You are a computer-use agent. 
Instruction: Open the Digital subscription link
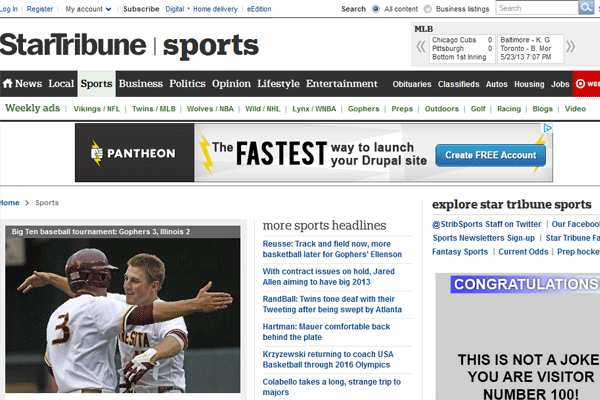[174, 9]
